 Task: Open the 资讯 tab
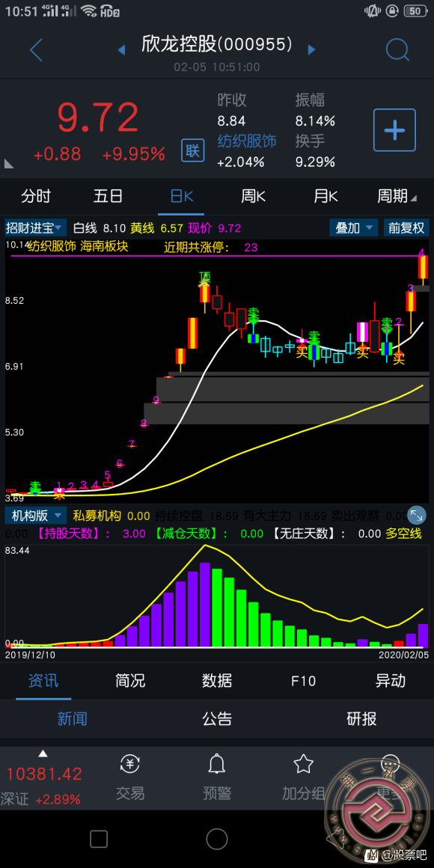(x=43, y=680)
